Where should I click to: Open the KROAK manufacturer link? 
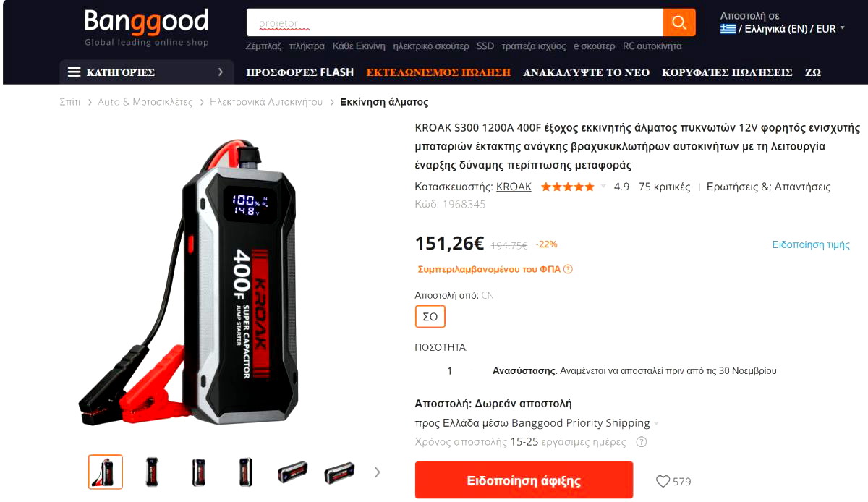click(514, 187)
